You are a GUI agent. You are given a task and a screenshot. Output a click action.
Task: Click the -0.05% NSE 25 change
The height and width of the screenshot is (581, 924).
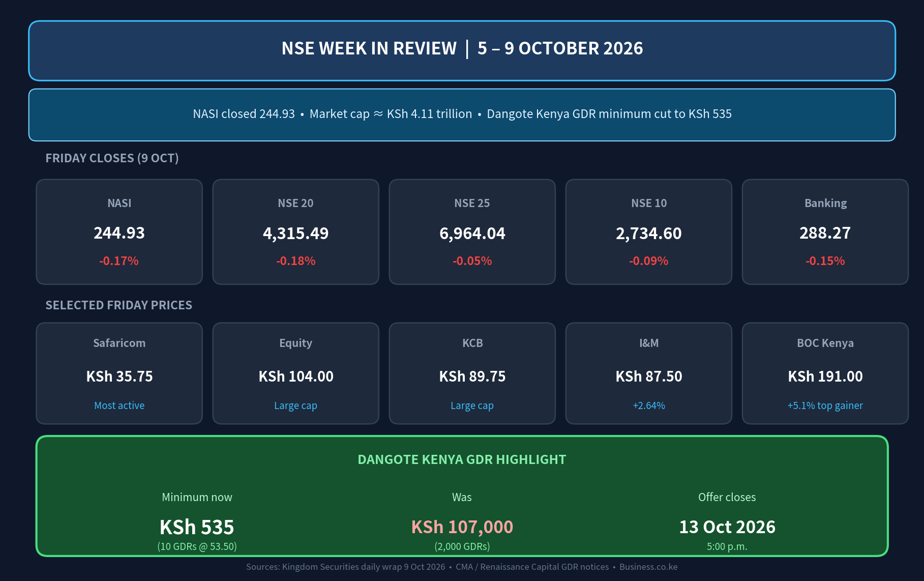tap(472, 261)
